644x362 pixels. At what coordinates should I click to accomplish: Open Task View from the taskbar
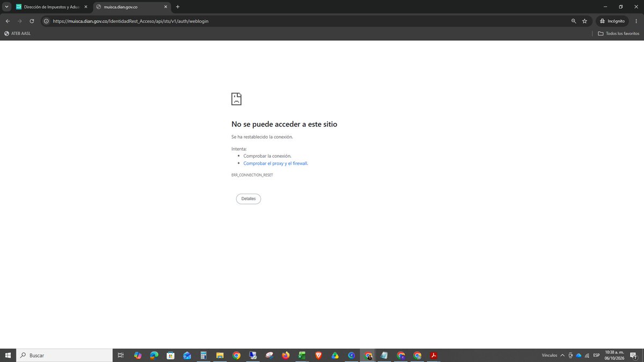click(x=121, y=355)
